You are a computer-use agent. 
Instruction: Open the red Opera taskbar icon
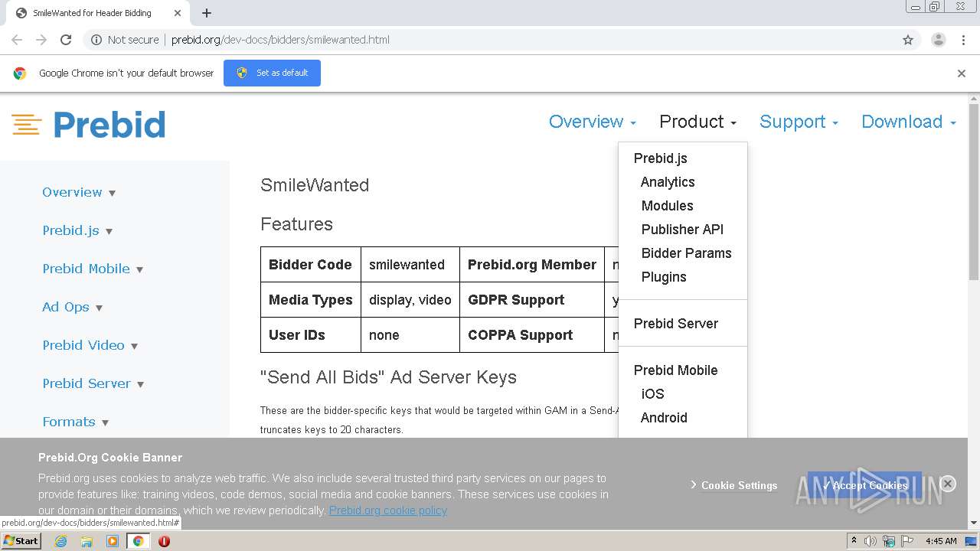point(164,541)
